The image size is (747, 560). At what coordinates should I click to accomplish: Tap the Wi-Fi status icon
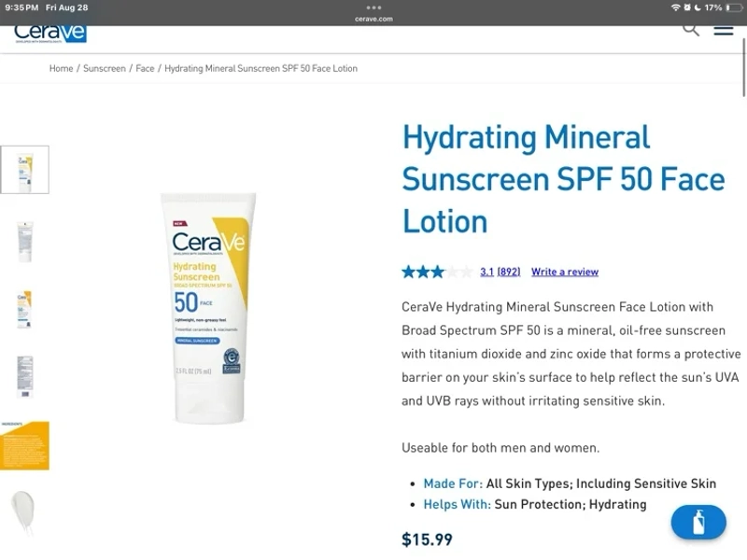point(675,7)
